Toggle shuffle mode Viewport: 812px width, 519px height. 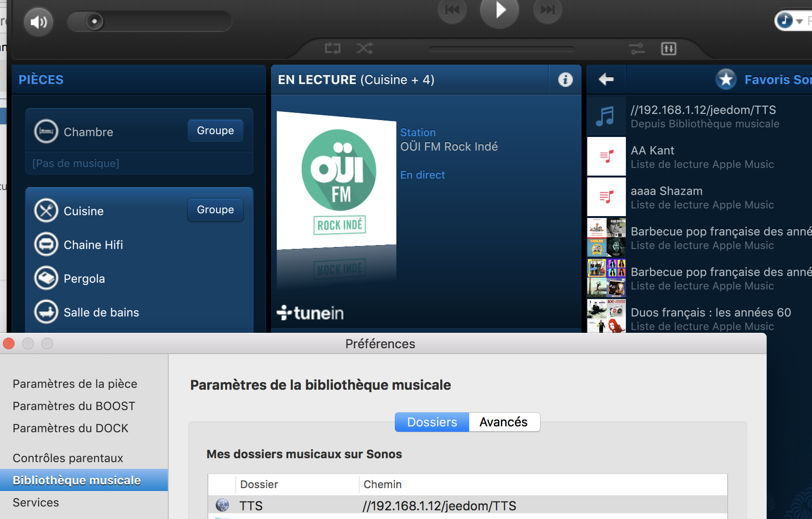pos(365,48)
